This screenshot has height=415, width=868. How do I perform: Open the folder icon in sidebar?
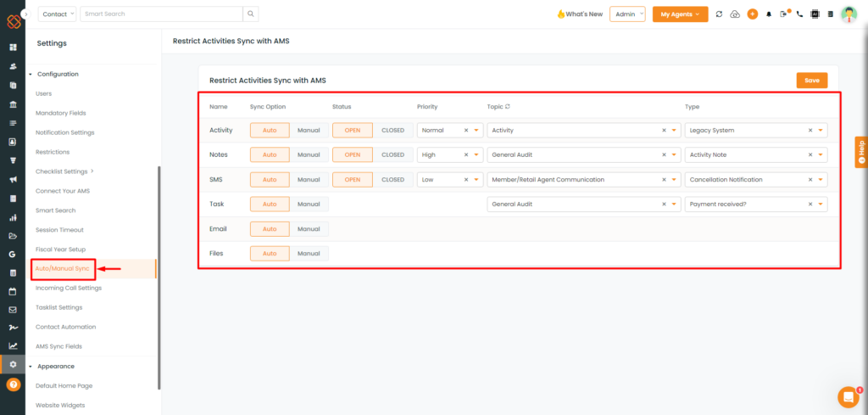click(13, 236)
